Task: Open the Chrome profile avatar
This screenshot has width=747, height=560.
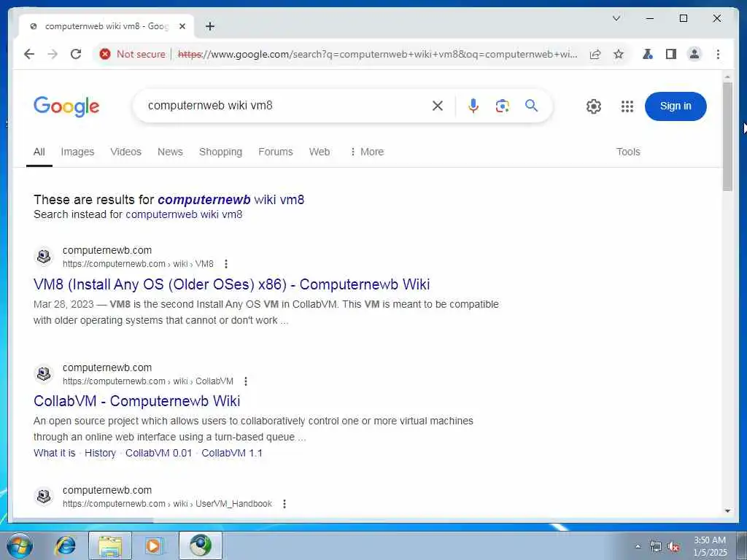Action: (x=694, y=54)
